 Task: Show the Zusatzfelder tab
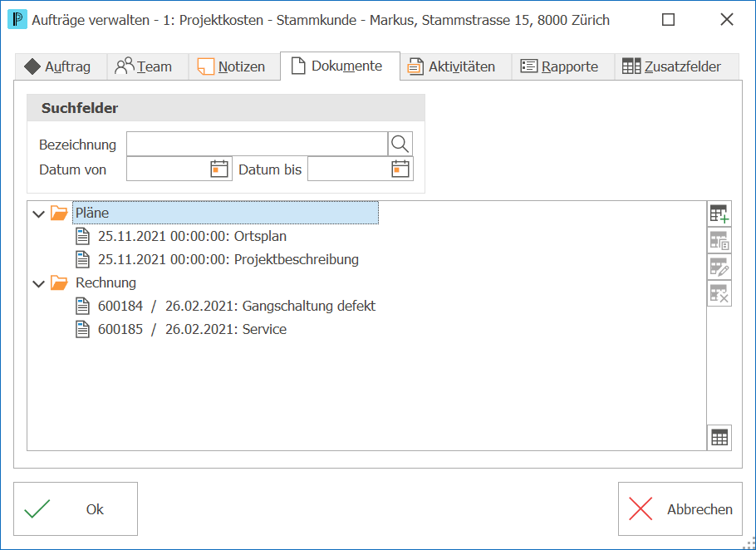(676, 66)
